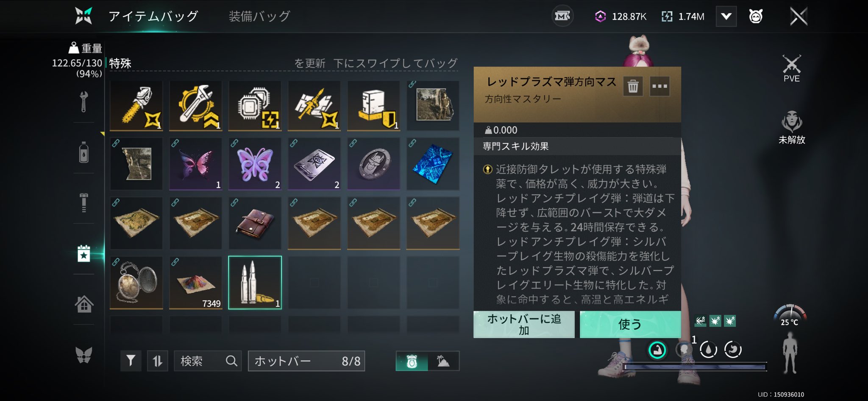Viewport: 868px width, 401px height.
Task: Open the house category in sidebar
Action: pyautogui.click(x=84, y=304)
